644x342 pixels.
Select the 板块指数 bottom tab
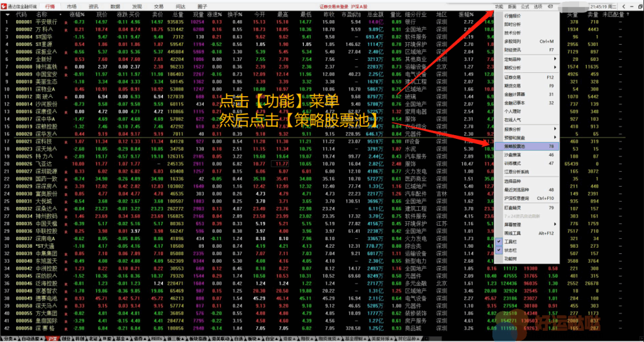click(x=197, y=339)
